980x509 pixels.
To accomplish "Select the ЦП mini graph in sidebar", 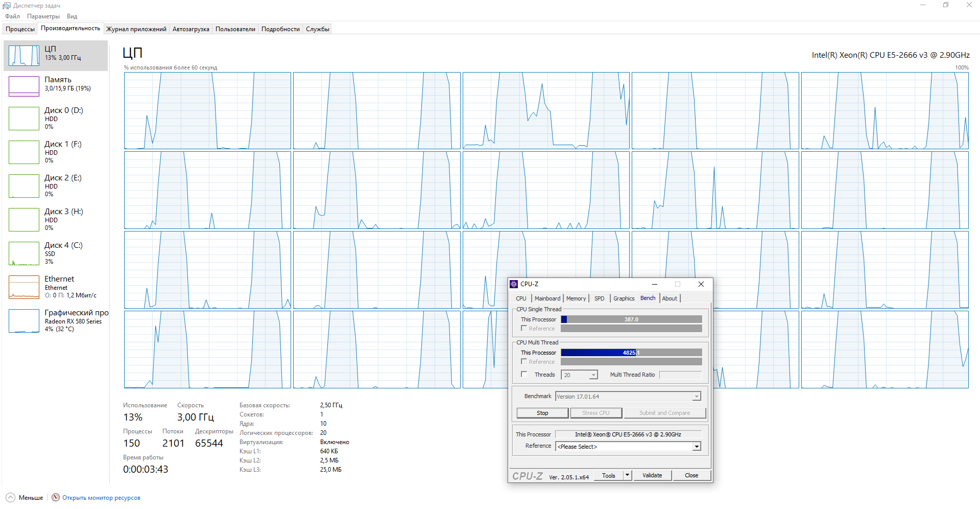I will (24, 55).
